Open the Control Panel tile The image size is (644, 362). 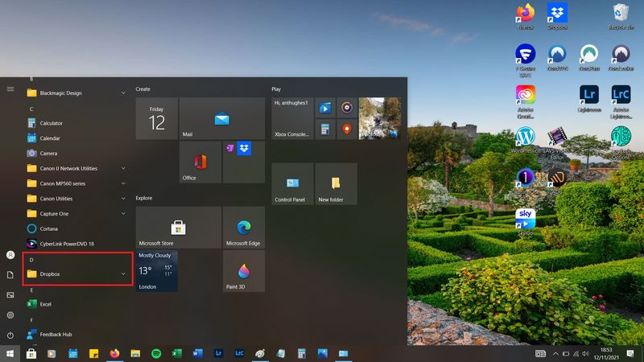[292, 184]
